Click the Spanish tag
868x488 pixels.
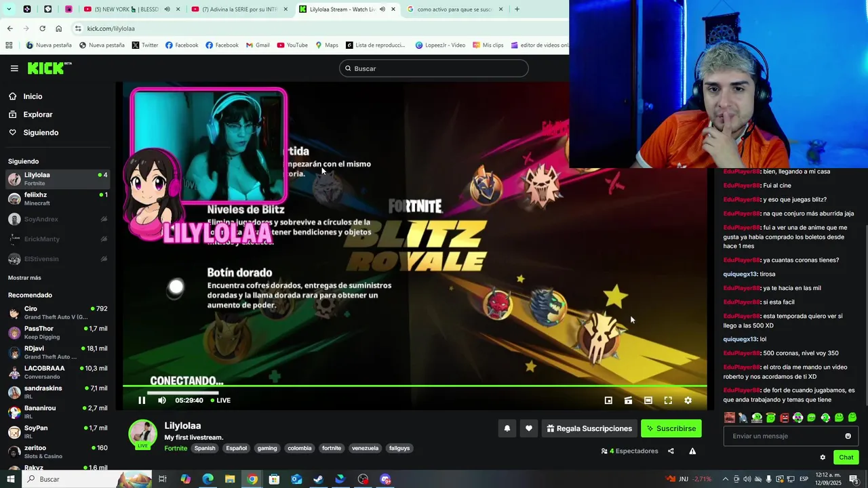pos(205,448)
